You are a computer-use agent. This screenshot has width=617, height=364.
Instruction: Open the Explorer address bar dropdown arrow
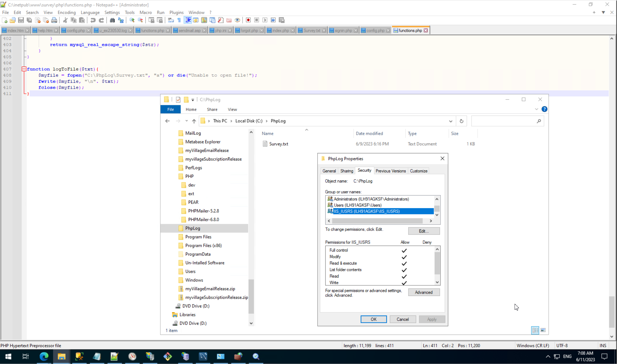coord(450,121)
